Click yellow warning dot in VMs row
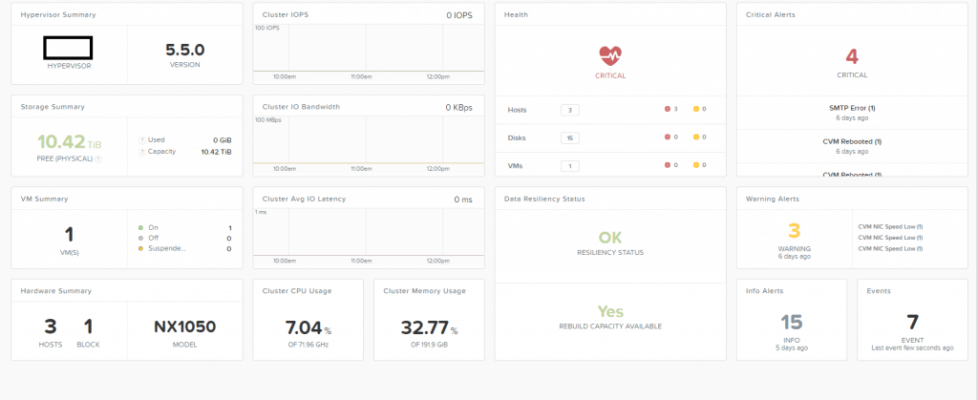This screenshot has height=400, width=978. [x=695, y=165]
